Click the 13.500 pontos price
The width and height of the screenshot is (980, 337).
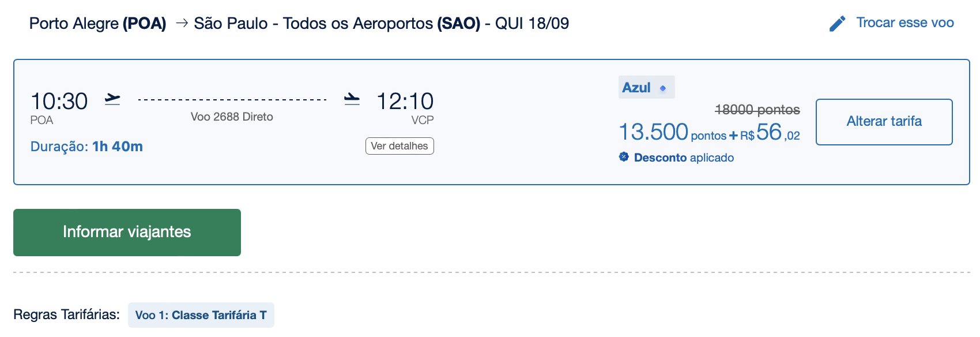click(x=673, y=133)
